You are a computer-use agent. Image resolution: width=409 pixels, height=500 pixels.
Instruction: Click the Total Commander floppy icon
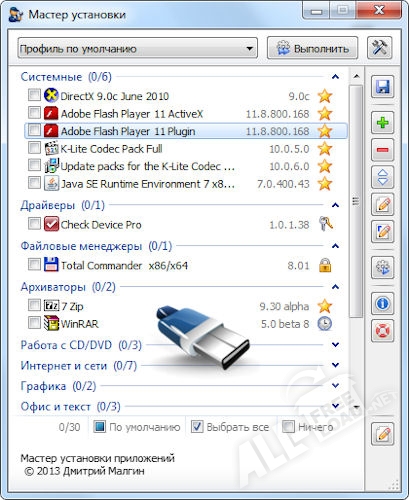pyautogui.click(x=51, y=265)
